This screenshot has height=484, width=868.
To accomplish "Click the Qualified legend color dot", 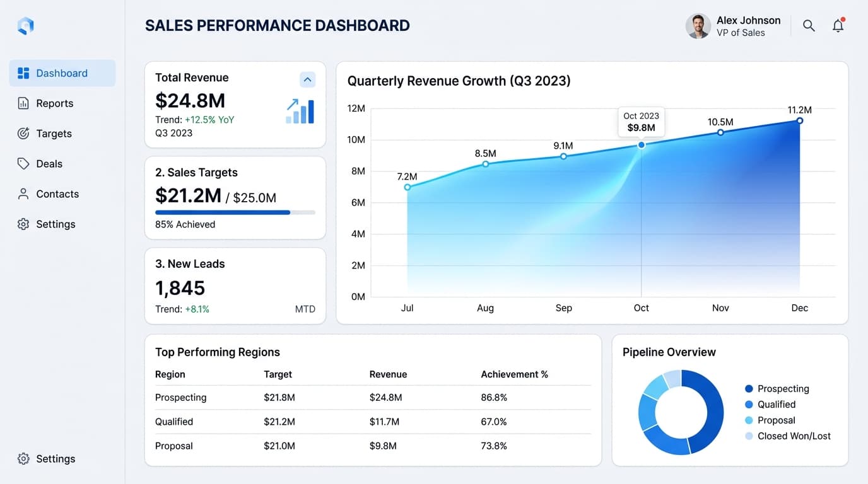I will click(x=749, y=405).
